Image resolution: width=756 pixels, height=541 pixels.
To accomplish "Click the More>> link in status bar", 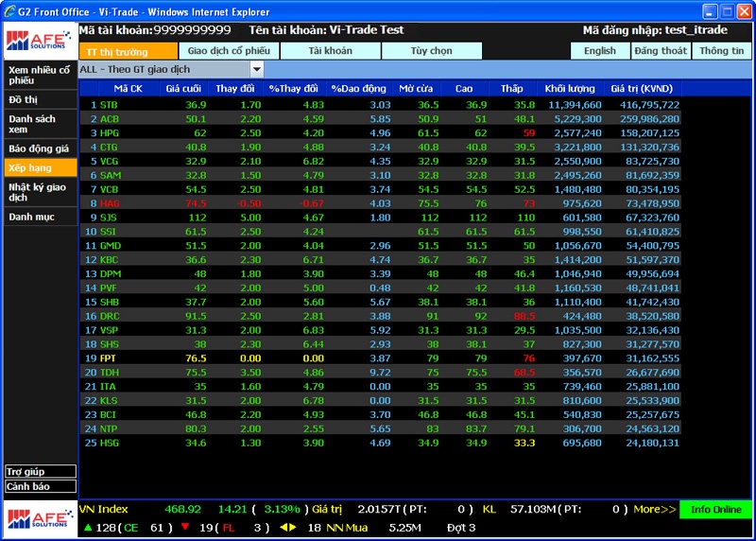I will tap(655, 509).
